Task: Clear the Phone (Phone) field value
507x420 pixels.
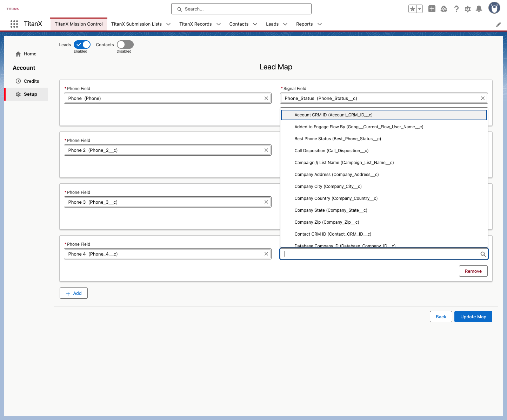Action: point(266,98)
